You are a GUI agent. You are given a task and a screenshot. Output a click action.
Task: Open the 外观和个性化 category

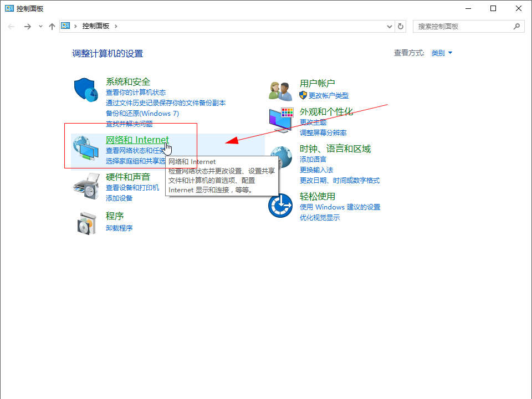click(326, 112)
